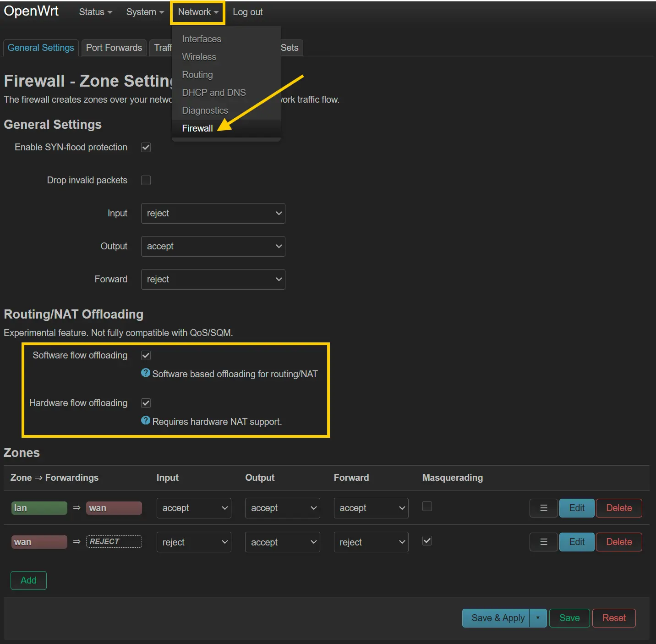Screen dimensions: 656x644
Task: Click the green Save button
Action: [569, 618]
